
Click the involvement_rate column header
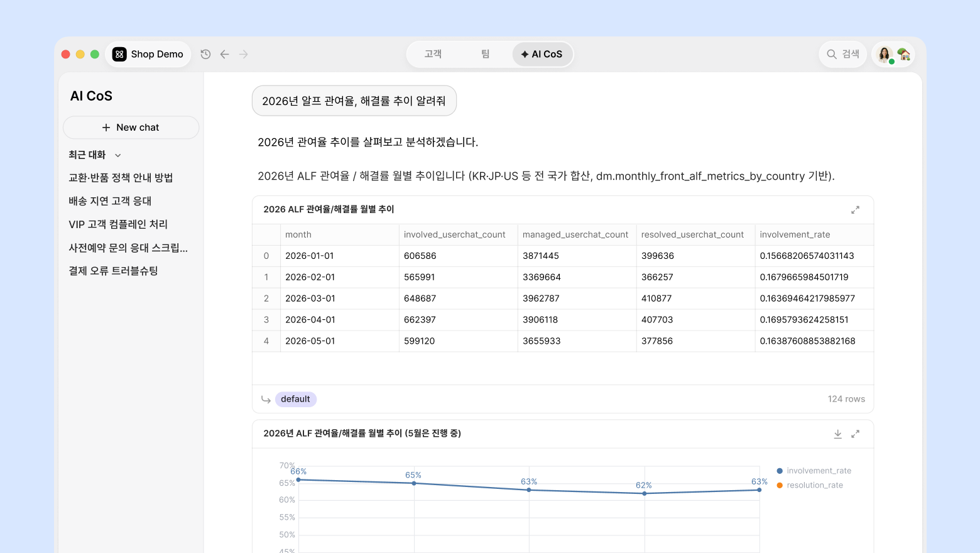coord(814,234)
